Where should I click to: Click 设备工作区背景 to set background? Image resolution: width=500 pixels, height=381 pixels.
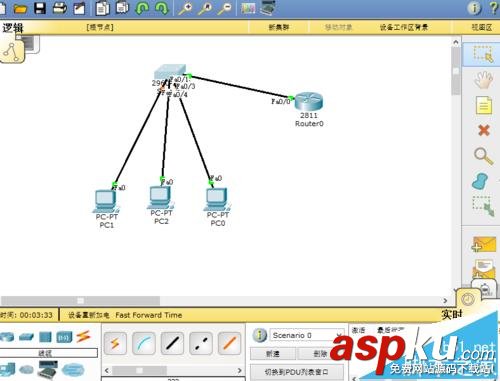404,27
